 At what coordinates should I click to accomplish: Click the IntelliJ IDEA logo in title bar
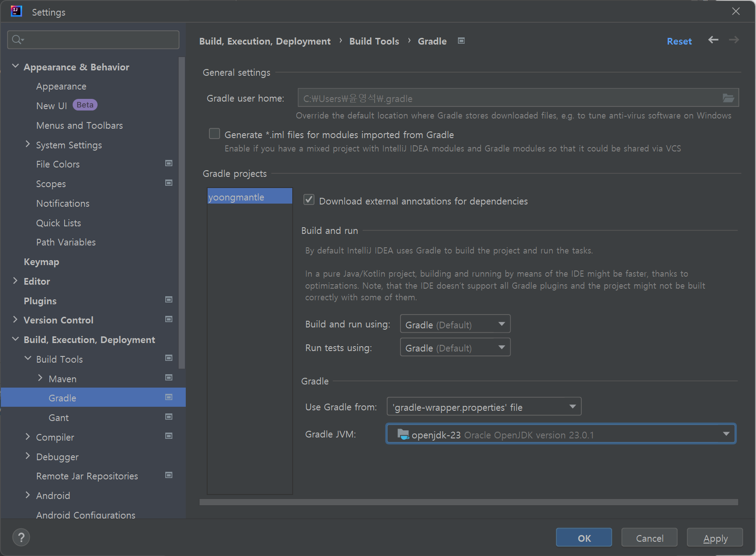pyautogui.click(x=16, y=11)
